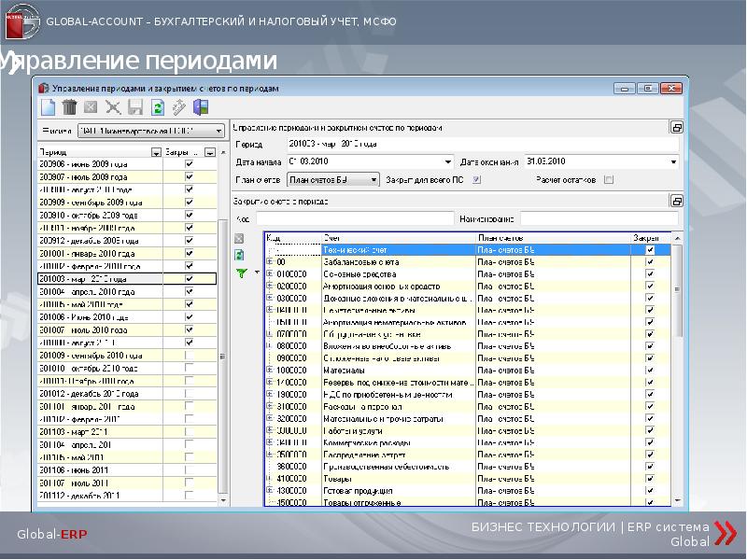The image size is (747, 560).
Task: Expand the 'Материалы' account tree node
Action: [x=270, y=370]
